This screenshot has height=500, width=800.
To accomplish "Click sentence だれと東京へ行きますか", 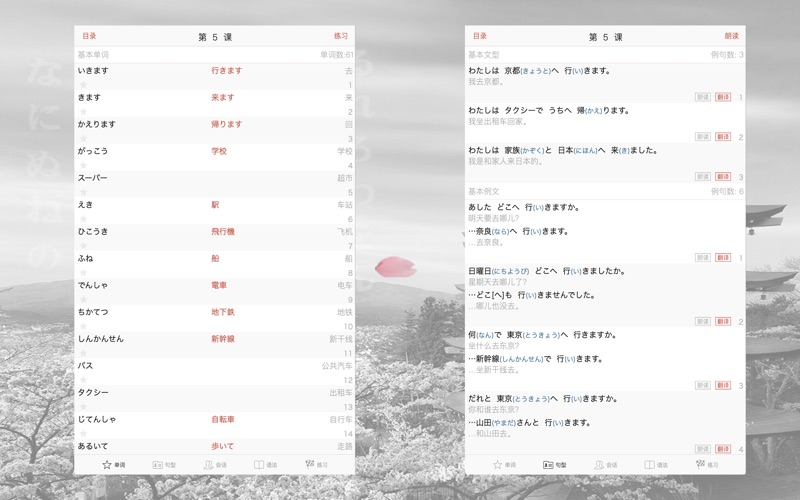I will click(x=543, y=398).
